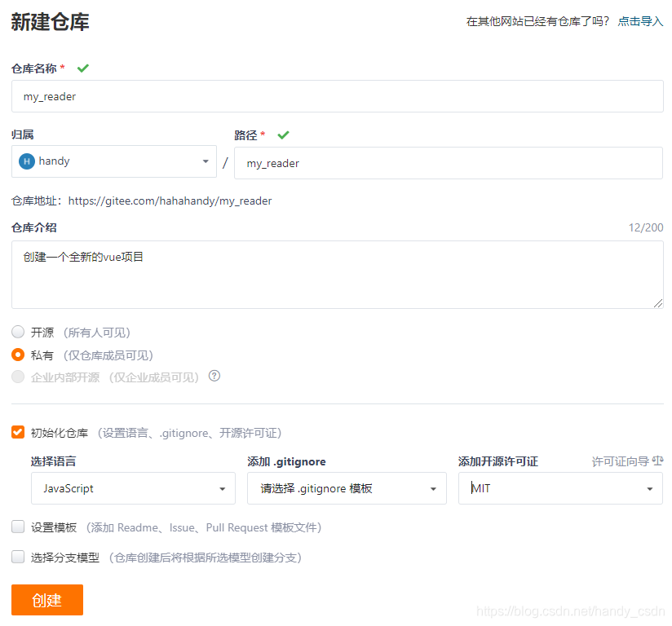Uncheck the 初始化仓库 checkbox
This screenshot has height=626, width=672.
[18, 432]
